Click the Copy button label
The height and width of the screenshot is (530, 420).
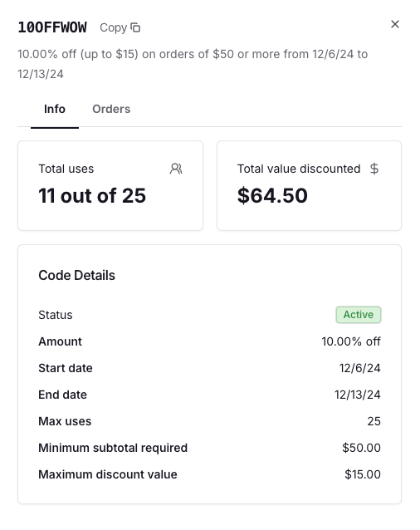114,27
